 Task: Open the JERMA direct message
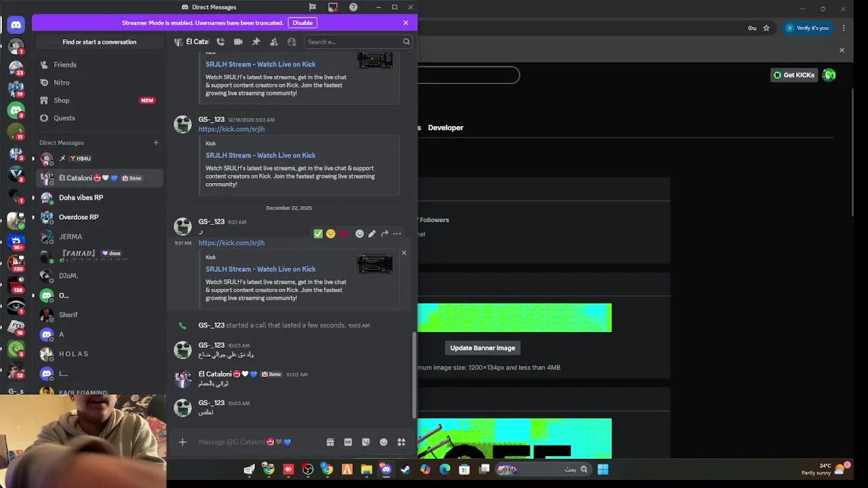[99, 237]
